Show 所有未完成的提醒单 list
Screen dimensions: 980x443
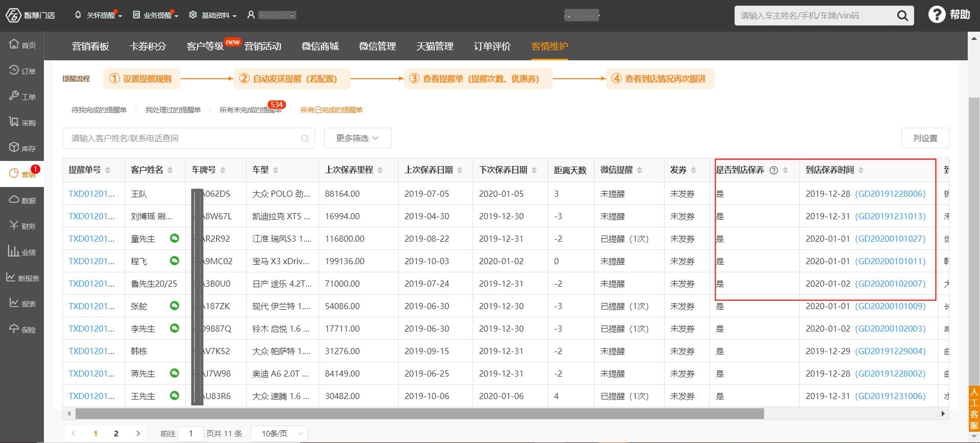[x=250, y=110]
